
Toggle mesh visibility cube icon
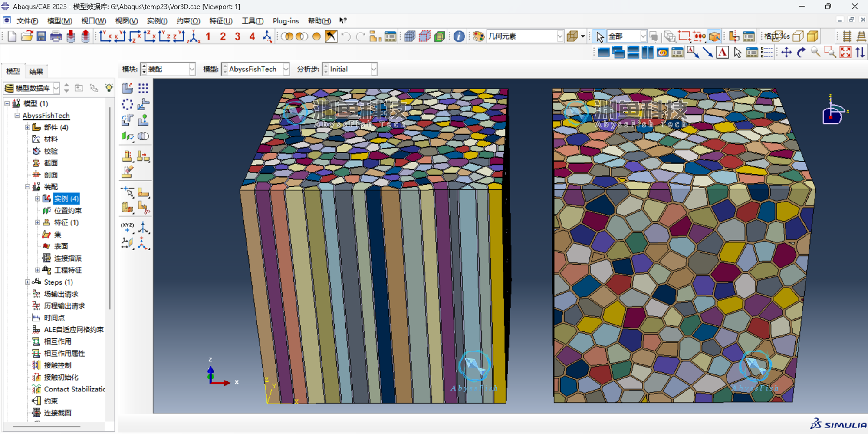coord(410,36)
